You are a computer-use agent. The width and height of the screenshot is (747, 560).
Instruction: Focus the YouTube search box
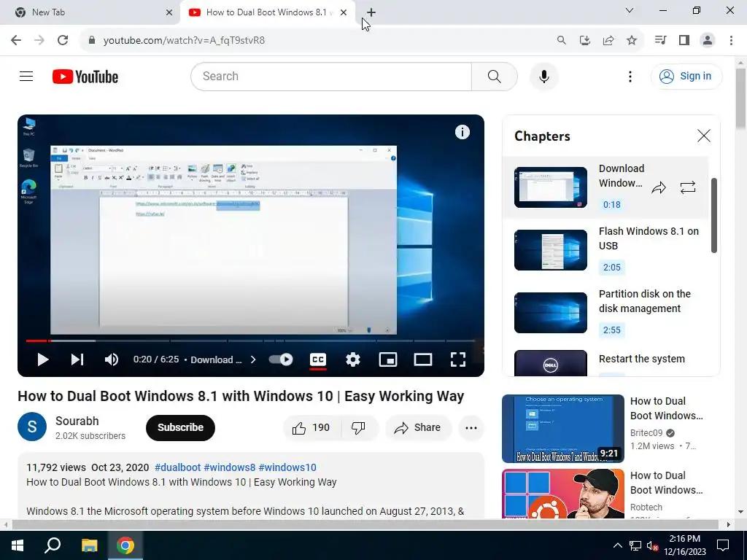[331, 76]
